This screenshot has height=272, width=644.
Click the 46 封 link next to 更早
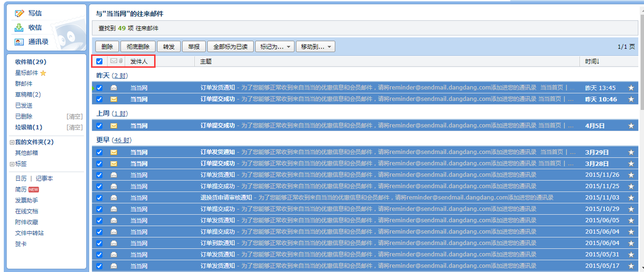[122, 140]
